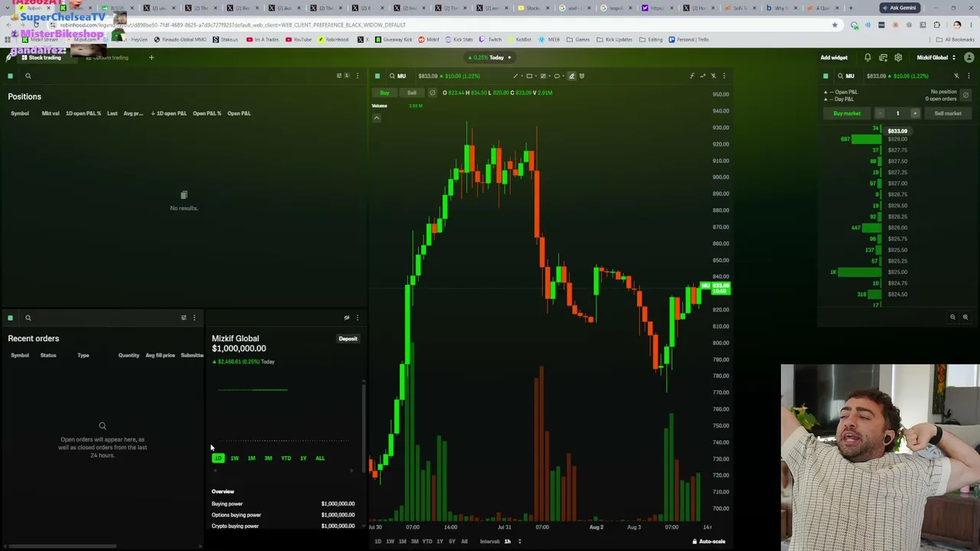The height and width of the screenshot is (551, 980).
Task: Search symbols in the Positions widget
Action: [x=28, y=76]
